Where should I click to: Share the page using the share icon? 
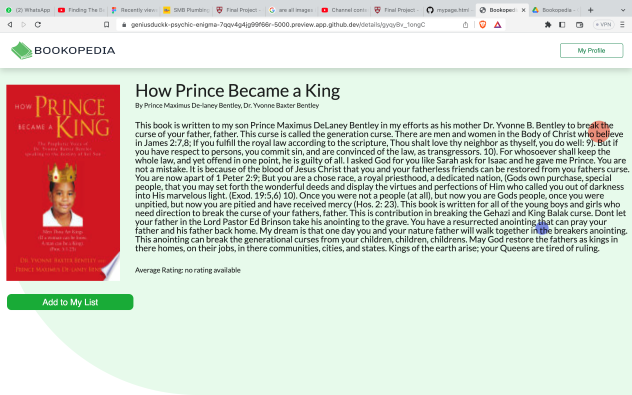466,25
